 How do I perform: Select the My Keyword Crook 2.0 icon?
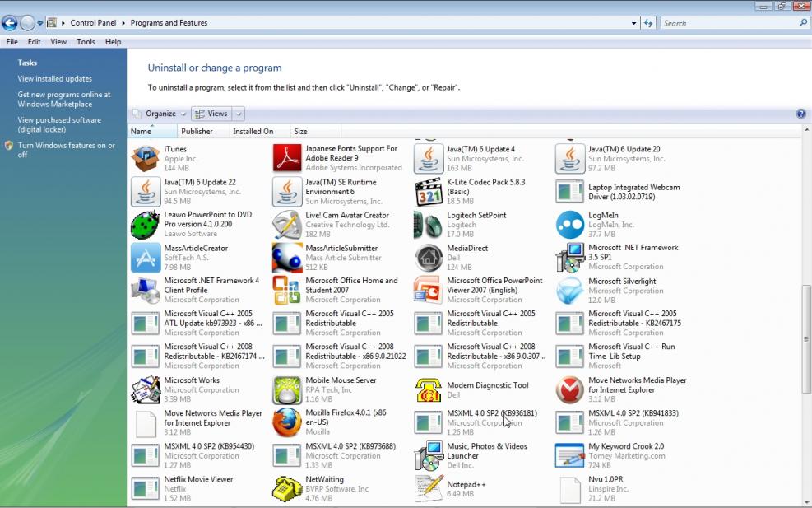tap(569, 455)
